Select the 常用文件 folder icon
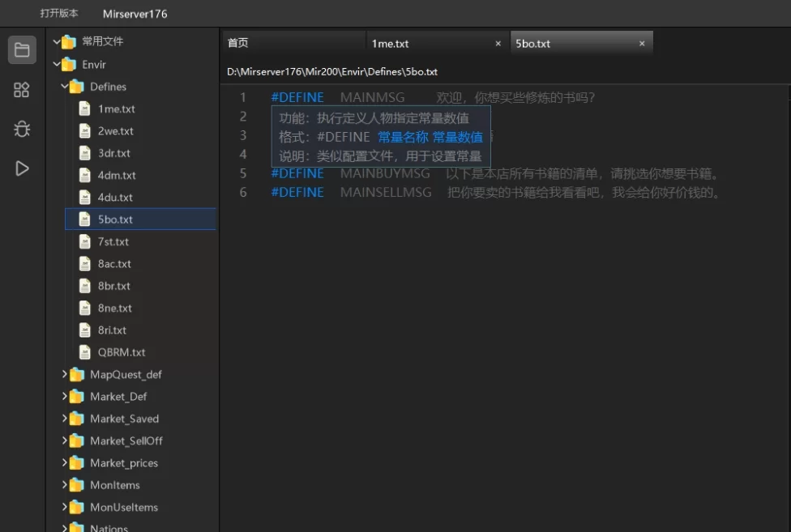Screen dimensions: 791x532 click(69, 42)
